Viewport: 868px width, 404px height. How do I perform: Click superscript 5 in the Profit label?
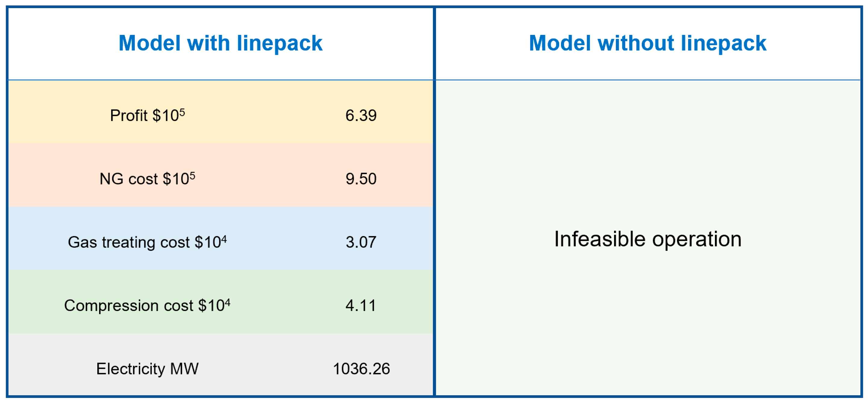[182, 112]
